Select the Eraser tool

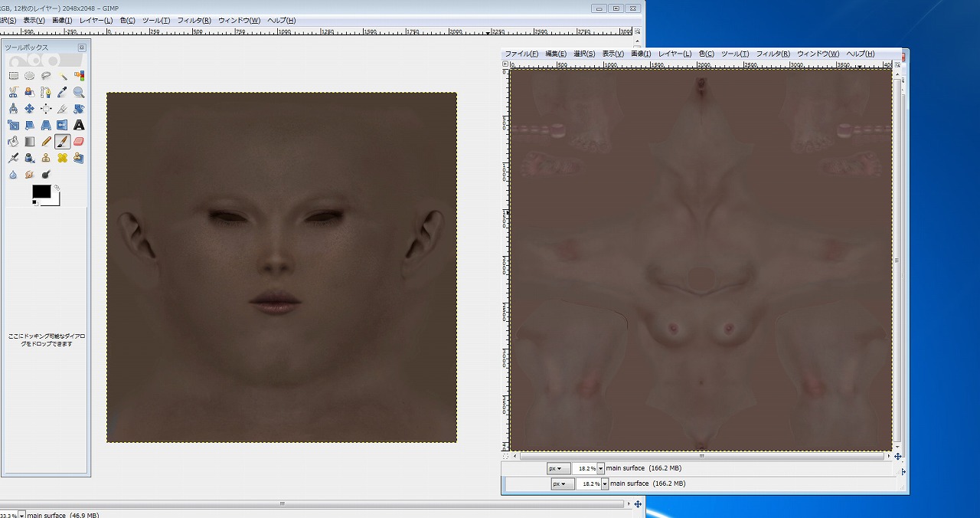pyautogui.click(x=79, y=141)
